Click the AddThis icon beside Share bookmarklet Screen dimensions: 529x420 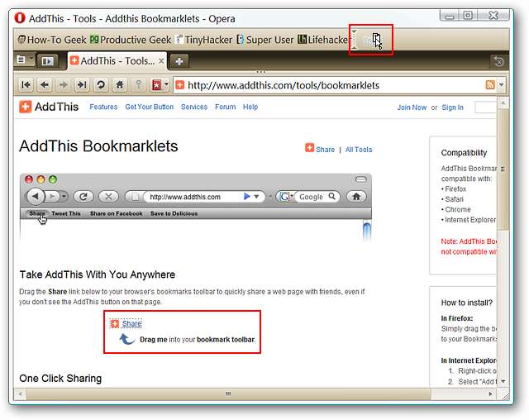tap(114, 324)
